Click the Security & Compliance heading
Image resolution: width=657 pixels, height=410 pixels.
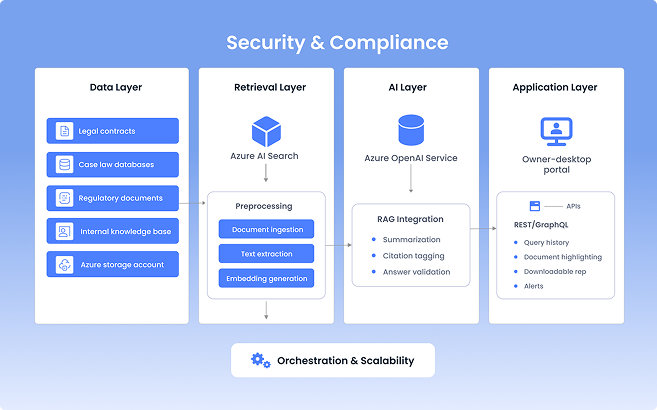coord(337,43)
